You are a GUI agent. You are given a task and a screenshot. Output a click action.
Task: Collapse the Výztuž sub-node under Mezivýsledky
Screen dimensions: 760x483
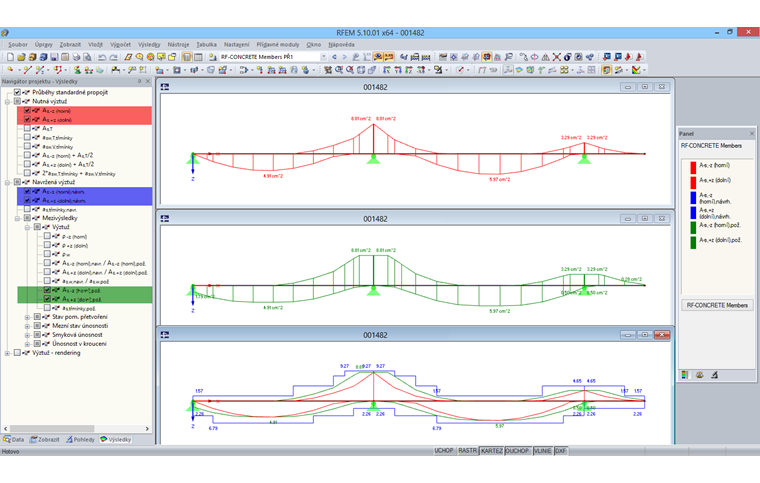pos(27,227)
